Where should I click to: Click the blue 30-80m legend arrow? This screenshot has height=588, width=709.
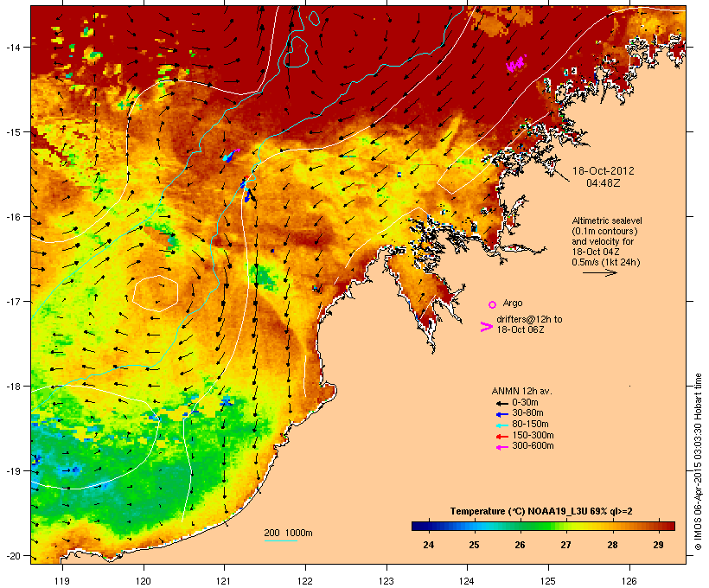pyautogui.click(x=501, y=414)
